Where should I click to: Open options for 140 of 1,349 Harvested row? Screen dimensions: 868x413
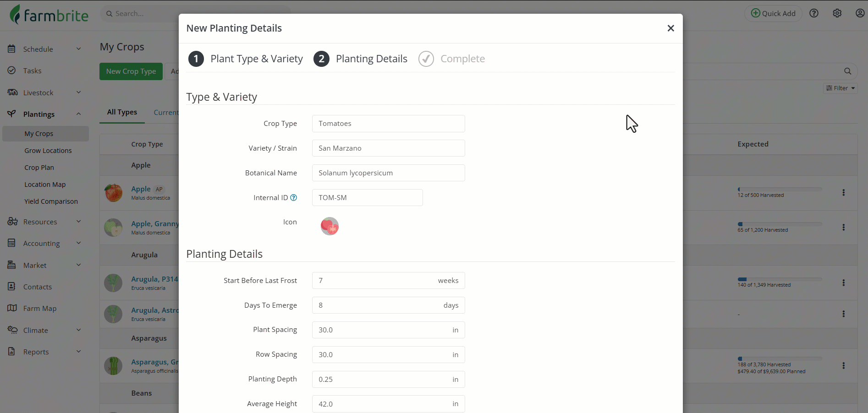coord(844,283)
